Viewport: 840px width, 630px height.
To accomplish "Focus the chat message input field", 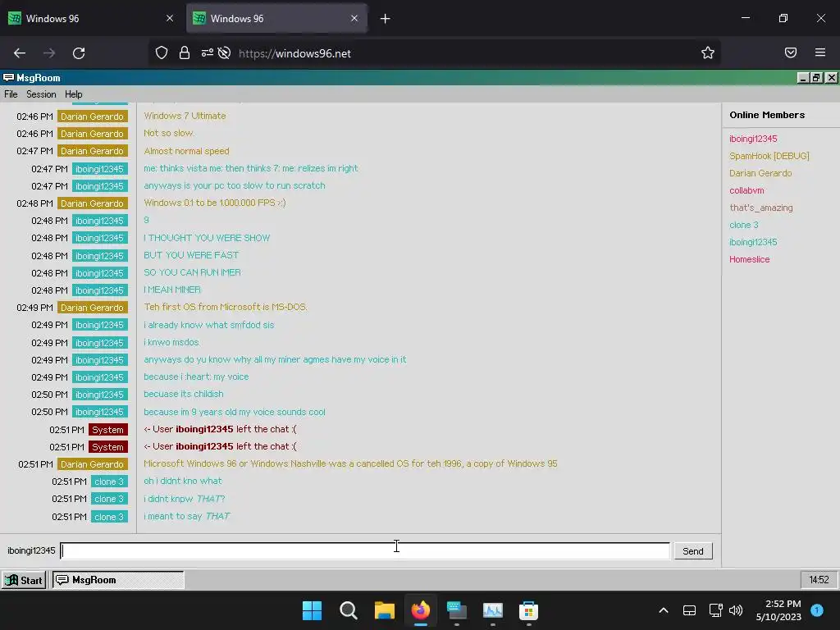I will (x=365, y=550).
